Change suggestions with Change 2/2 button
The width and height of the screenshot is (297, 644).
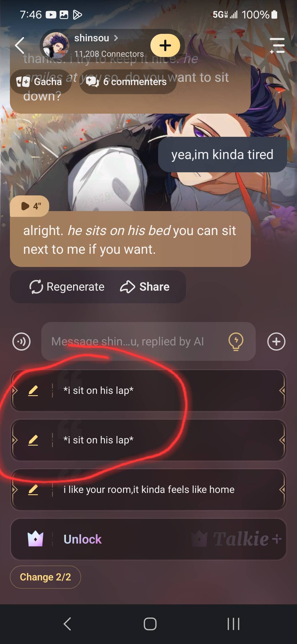[x=45, y=577]
